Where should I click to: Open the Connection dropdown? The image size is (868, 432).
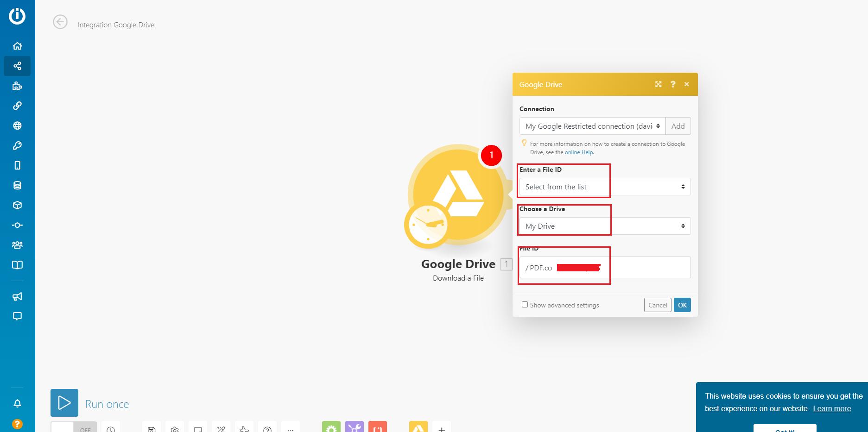[592, 126]
